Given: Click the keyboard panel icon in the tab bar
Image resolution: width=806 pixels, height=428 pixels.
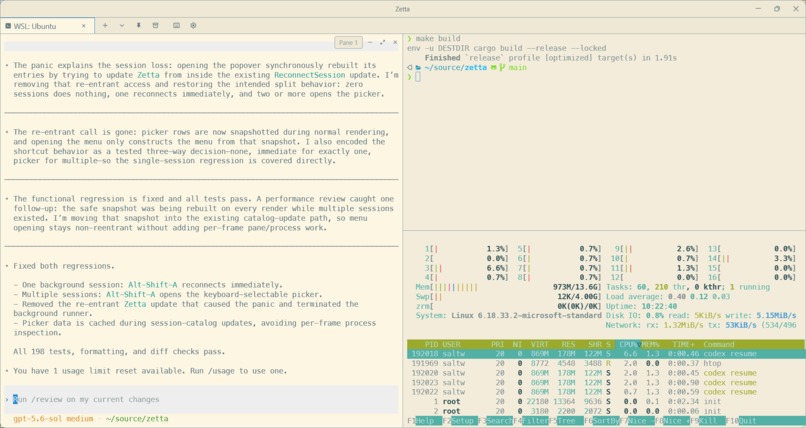Looking at the screenshot, I should coord(176,25).
